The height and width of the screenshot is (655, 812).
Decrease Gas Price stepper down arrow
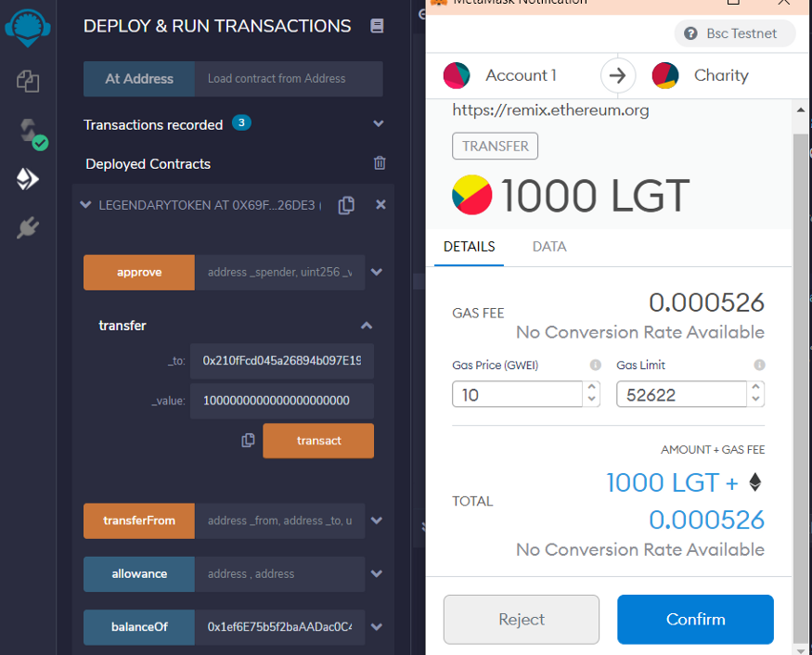click(x=591, y=399)
